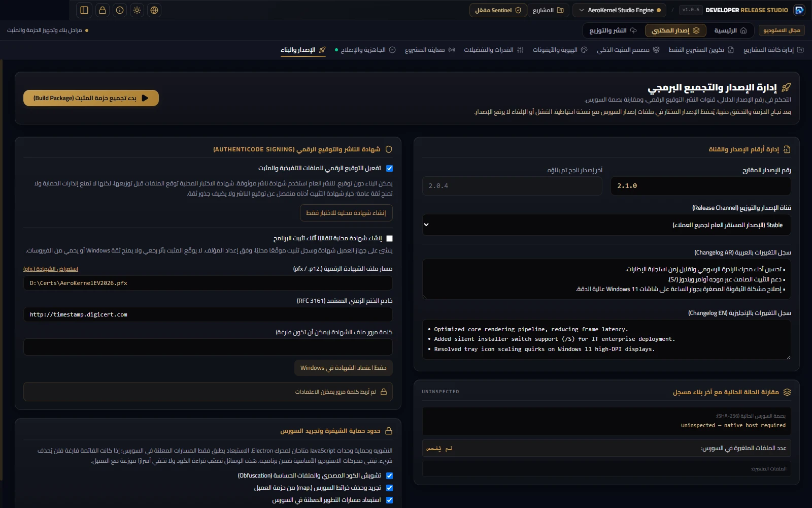Uncheck exclude development paths checkbox
This screenshot has height=508, width=812.
389,500
